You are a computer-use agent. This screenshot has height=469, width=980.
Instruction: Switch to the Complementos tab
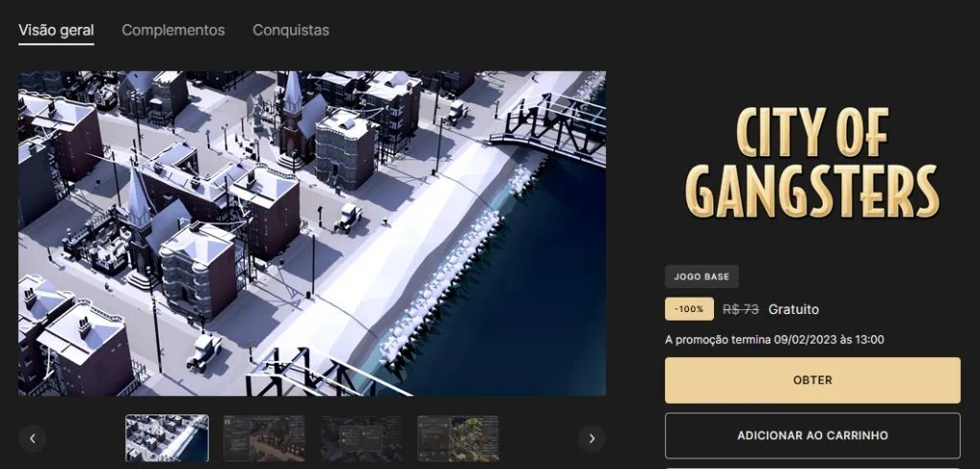[173, 30]
